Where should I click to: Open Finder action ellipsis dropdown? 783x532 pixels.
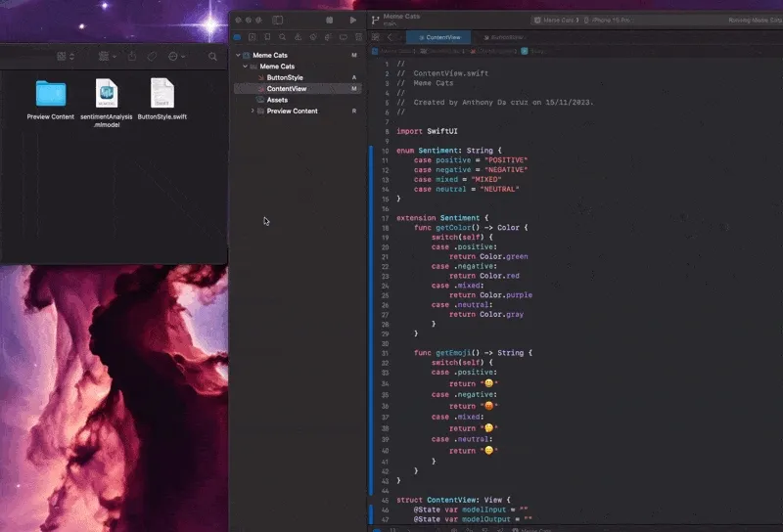(x=175, y=57)
